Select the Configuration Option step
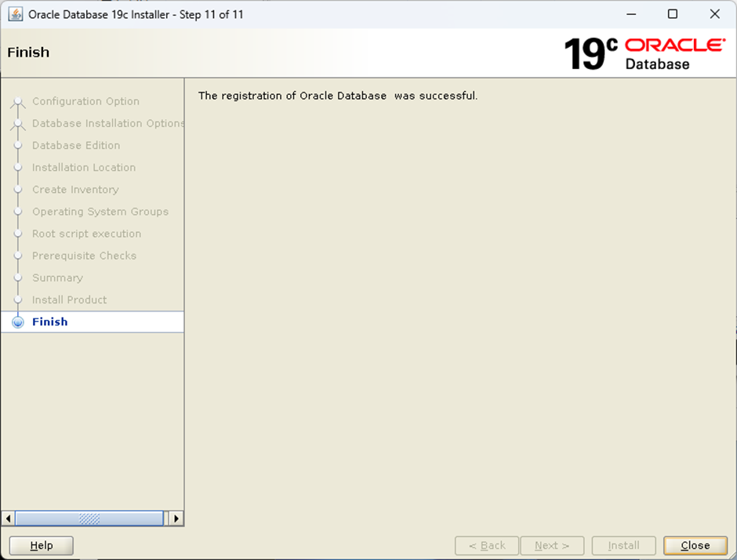This screenshot has height=560, width=737. (x=85, y=101)
